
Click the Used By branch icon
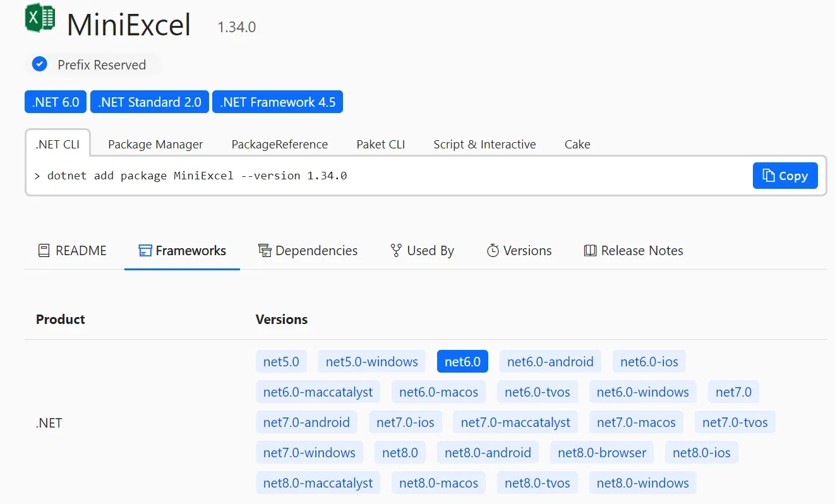click(395, 250)
